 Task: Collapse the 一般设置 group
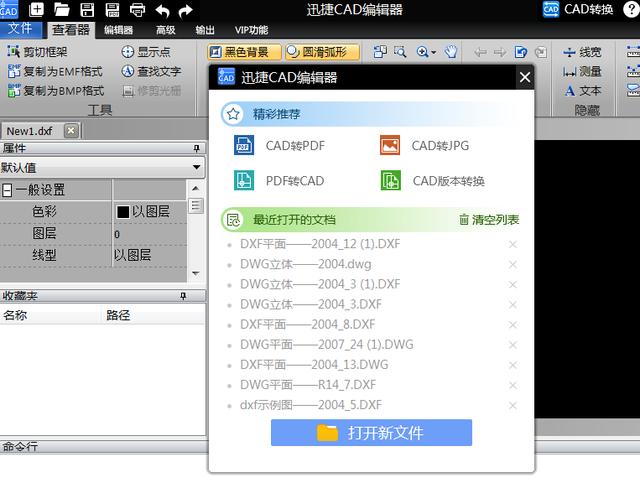[x=7, y=190]
